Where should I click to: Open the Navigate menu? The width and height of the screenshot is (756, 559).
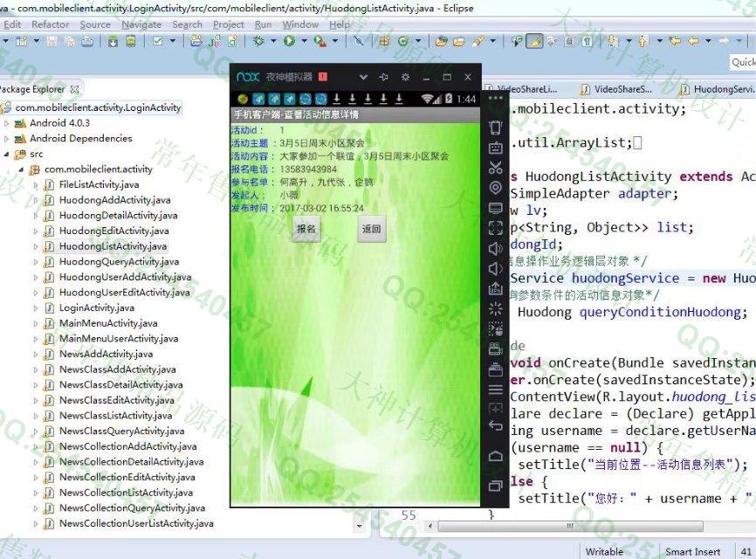[x=141, y=24]
